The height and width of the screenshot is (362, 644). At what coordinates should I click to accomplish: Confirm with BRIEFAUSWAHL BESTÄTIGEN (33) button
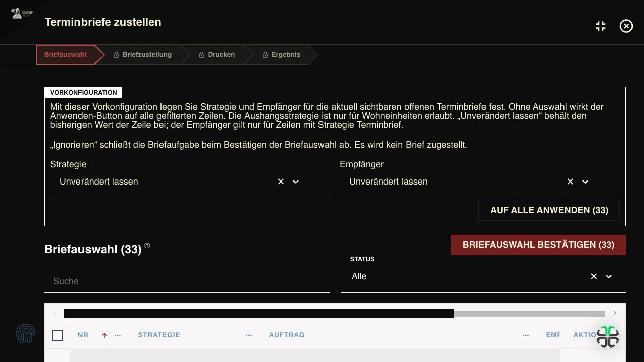tap(538, 245)
